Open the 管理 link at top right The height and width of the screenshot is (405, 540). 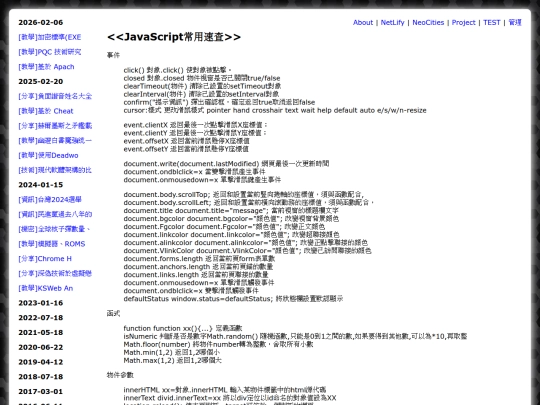point(515,22)
